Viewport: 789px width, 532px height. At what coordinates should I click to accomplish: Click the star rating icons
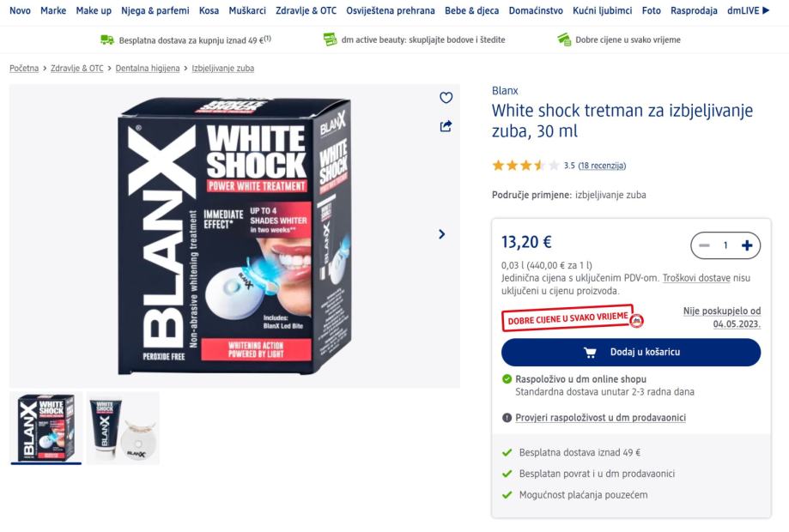coord(525,166)
